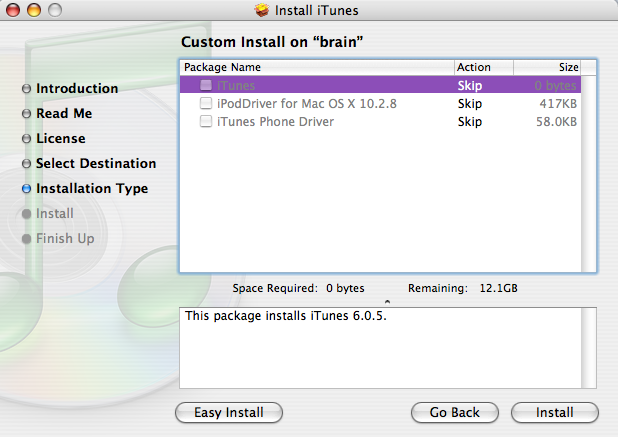
Task: Click the split-pane resize handle below Space Required
Action: click(x=387, y=302)
